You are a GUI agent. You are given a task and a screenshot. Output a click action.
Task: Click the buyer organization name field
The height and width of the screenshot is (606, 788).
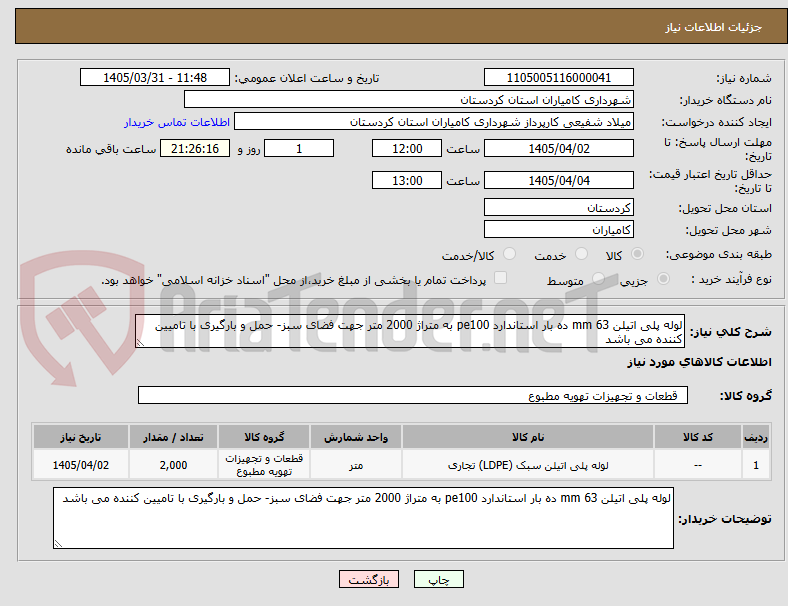coord(409,99)
